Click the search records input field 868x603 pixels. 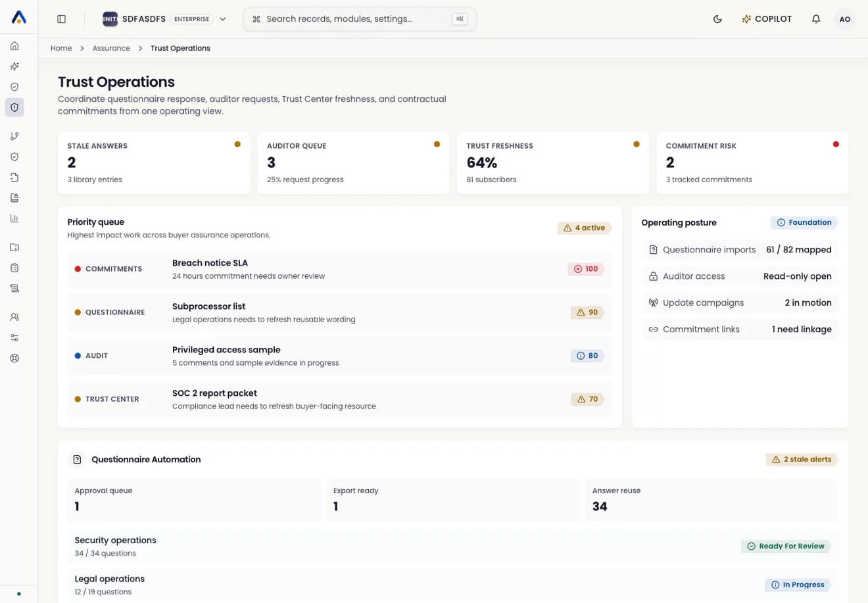pyautogui.click(x=360, y=19)
